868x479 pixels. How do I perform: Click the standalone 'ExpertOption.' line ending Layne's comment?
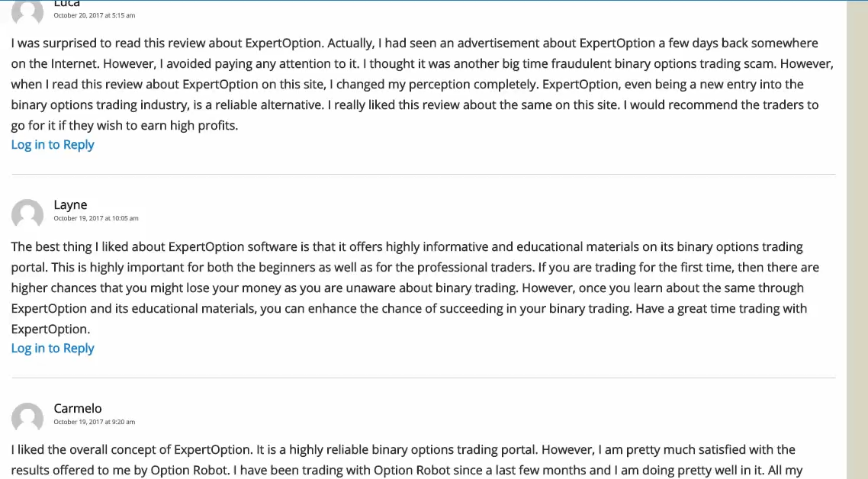(x=50, y=329)
